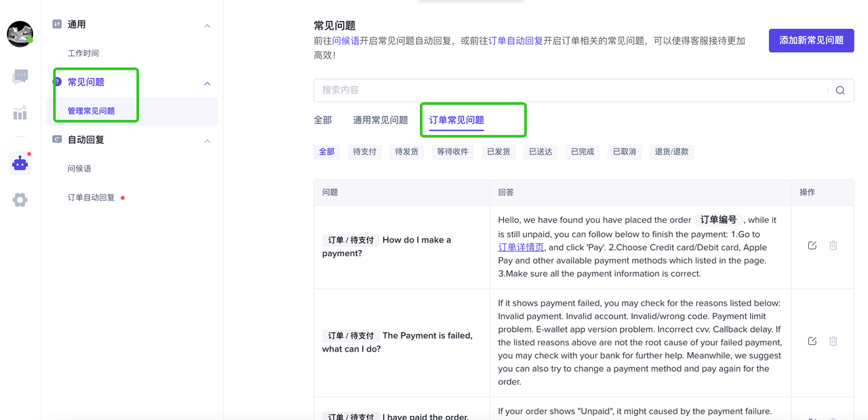This screenshot has height=420, width=868.
Task: Delete the "The Payment is failed" question
Action: 833,341
